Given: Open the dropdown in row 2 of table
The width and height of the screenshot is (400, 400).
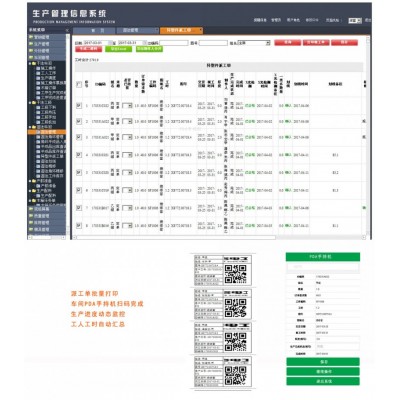Looking at the screenshot, I should pyautogui.click(x=127, y=121).
